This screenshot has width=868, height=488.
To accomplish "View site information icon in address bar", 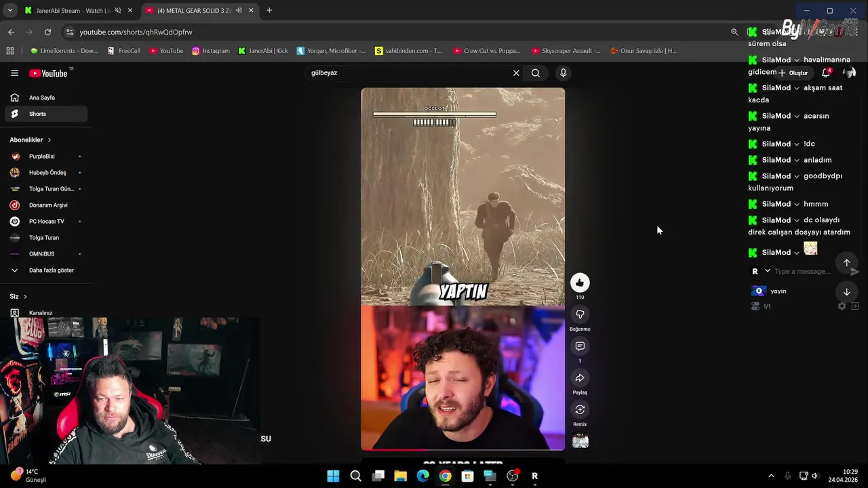I will tap(69, 32).
